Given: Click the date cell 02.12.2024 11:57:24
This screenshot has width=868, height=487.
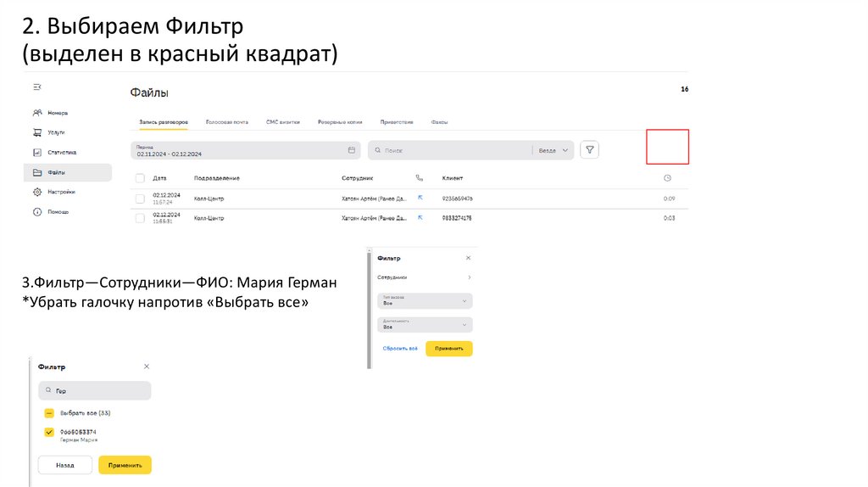Looking at the screenshot, I should (167, 199).
